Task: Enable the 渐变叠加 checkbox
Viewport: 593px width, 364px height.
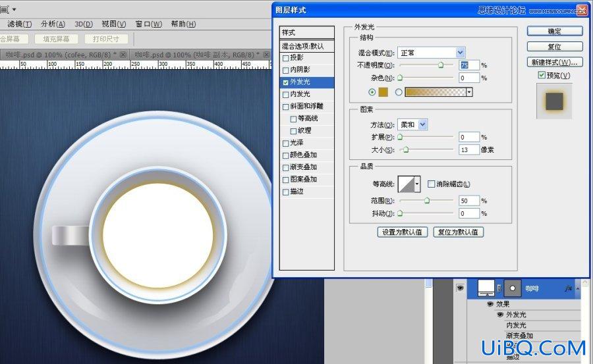Action: [x=286, y=167]
